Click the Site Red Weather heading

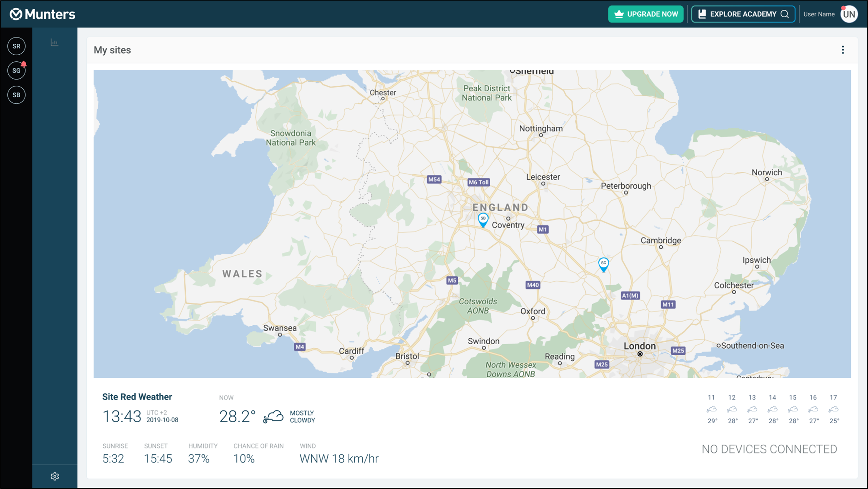[137, 396]
